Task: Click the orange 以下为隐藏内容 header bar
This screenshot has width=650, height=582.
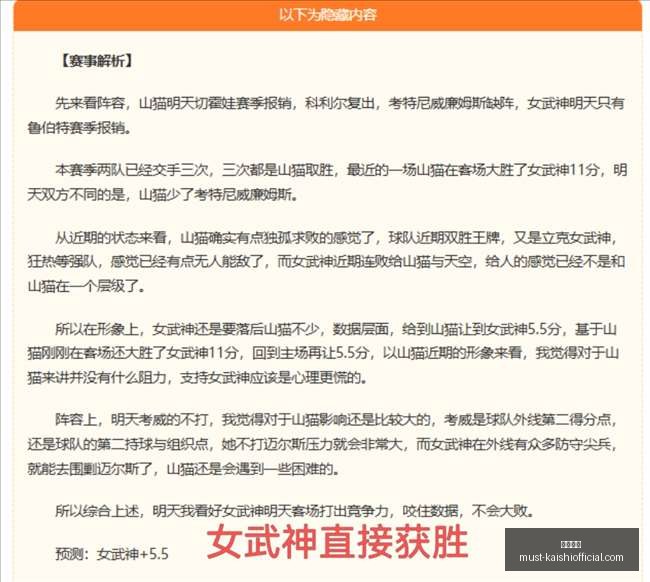Action: click(x=327, y=15)
